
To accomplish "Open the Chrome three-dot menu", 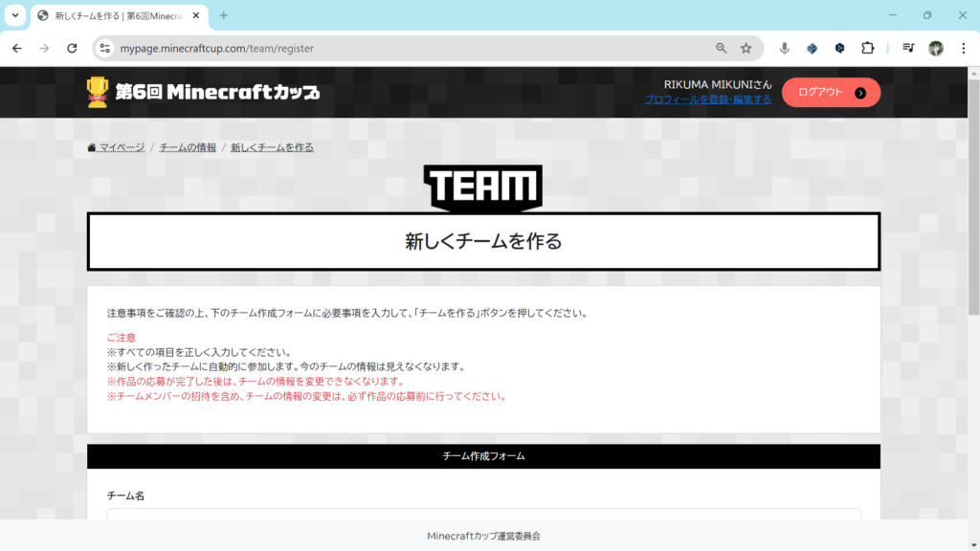I will coord(963,48).
